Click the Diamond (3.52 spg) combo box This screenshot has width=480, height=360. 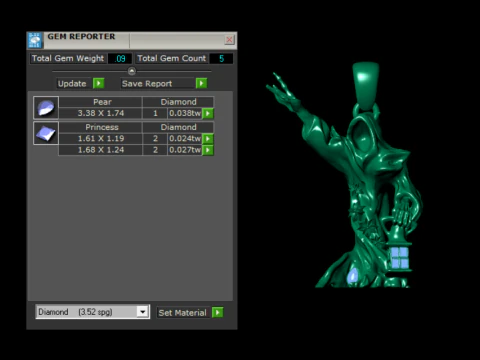(93, 312)
